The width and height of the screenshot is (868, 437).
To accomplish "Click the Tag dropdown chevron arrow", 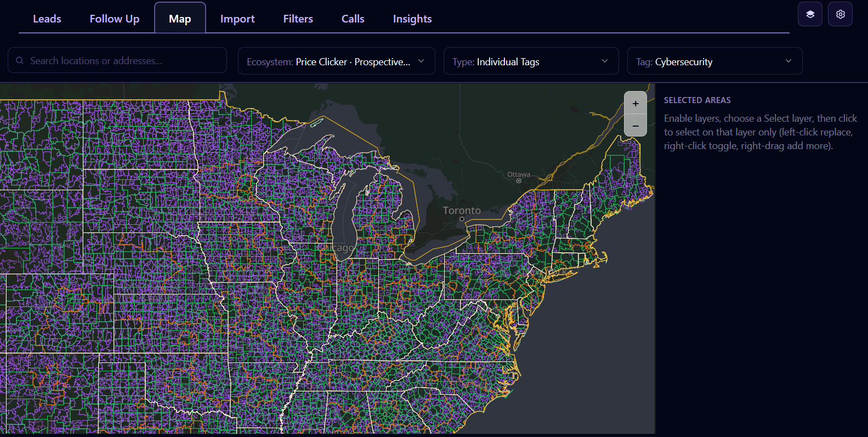I will coord(788,61).
